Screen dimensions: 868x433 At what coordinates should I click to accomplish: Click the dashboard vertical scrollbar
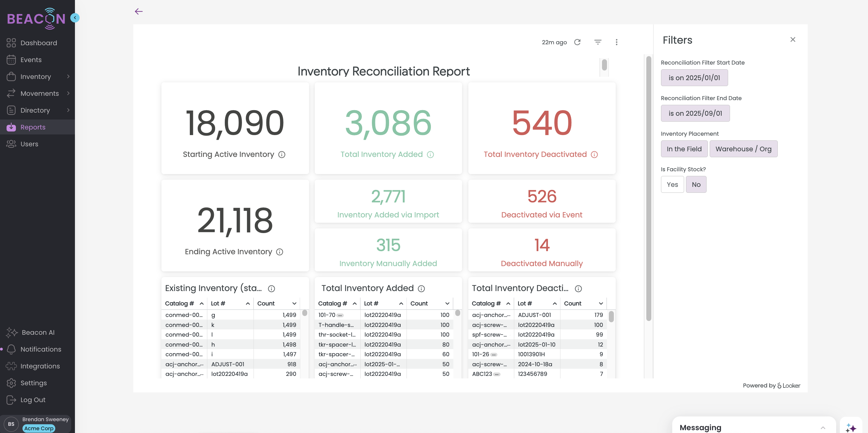point(648,188)
